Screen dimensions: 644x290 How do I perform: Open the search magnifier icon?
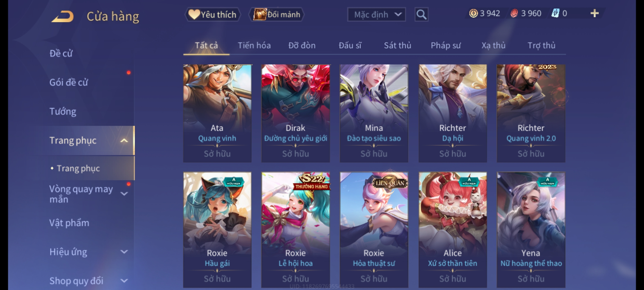coord(421,15)
